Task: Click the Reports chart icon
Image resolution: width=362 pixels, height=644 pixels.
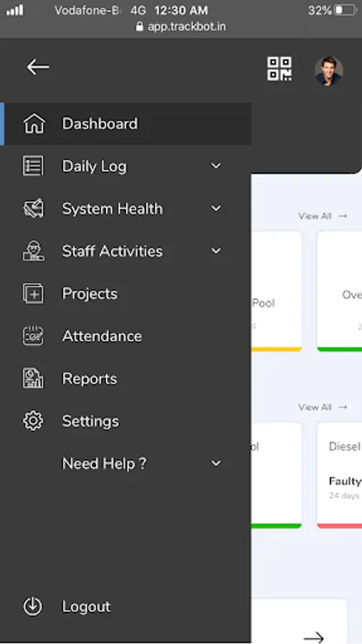Action: pos(33,379)
